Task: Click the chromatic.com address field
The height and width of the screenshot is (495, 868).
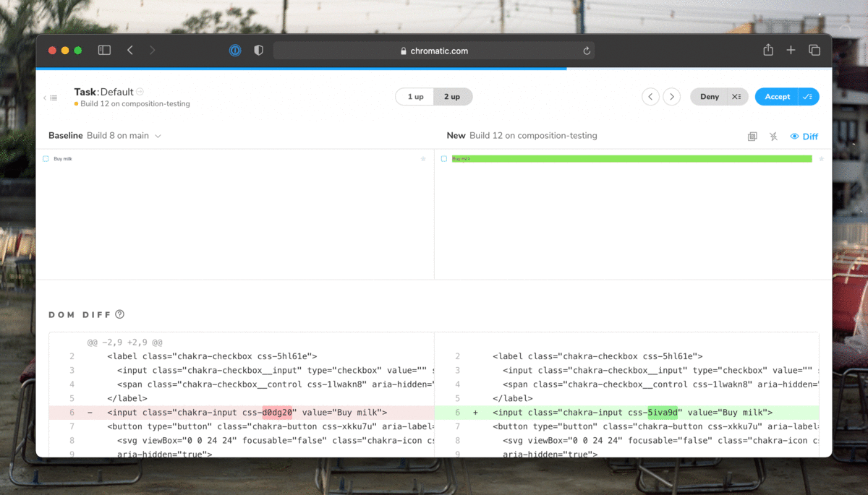Action: click(434, 51)
